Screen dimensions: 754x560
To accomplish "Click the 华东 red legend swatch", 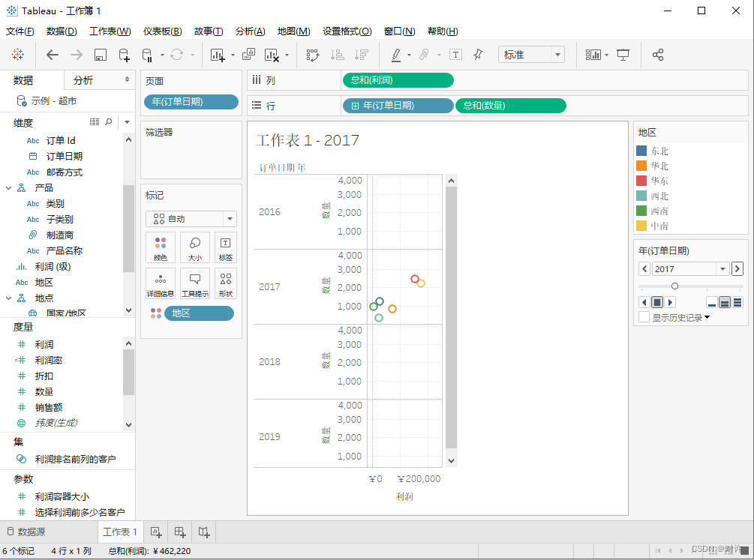I will tap(641, 181).
